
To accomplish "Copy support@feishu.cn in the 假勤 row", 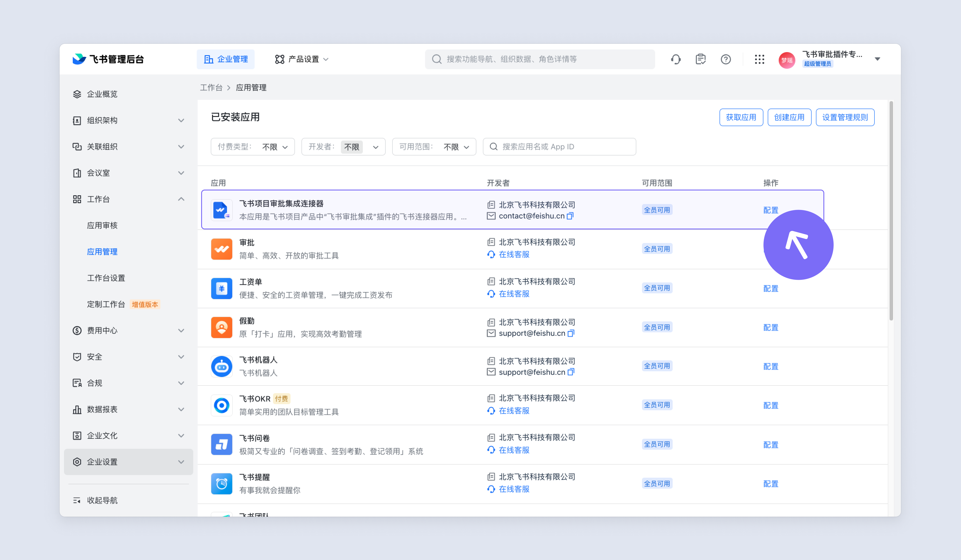I will coord(571,333).
